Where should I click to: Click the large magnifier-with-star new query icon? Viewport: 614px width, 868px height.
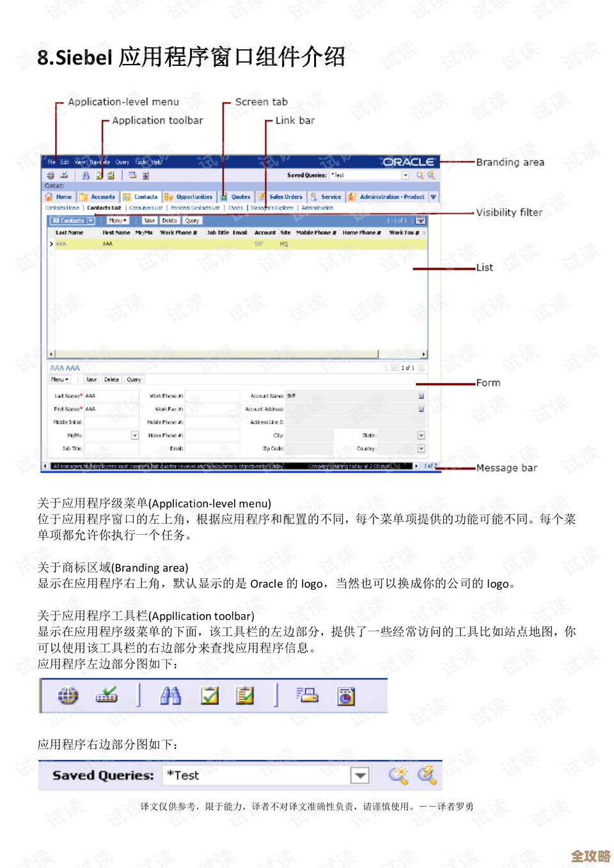coord(398,775)
